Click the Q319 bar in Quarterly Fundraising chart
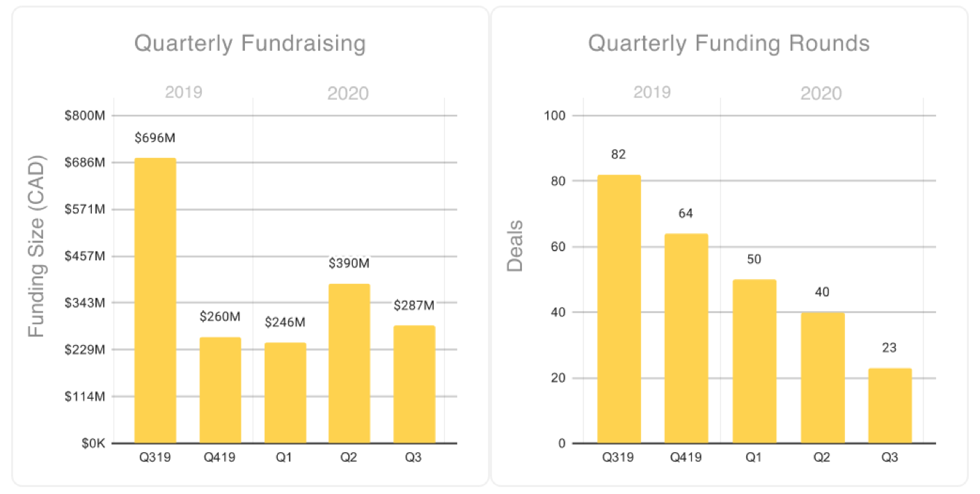 click(x=155, y=301)
